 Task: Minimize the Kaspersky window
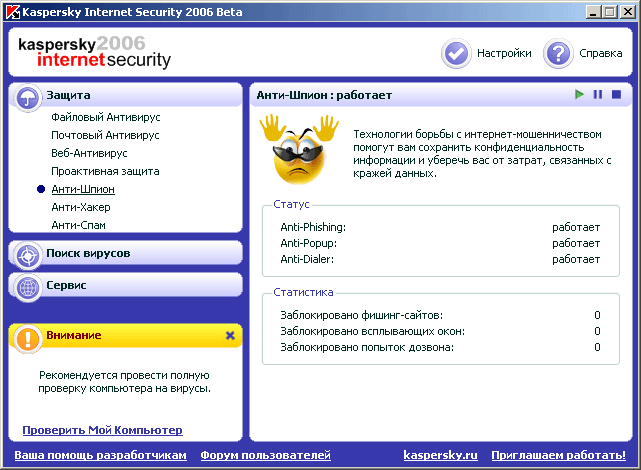[x=593, y=12]
